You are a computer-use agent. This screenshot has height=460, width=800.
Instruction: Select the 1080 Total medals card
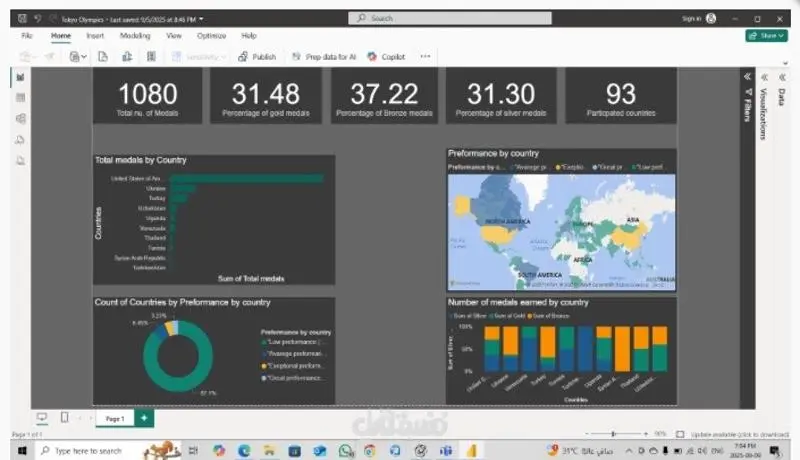[147, 96]
